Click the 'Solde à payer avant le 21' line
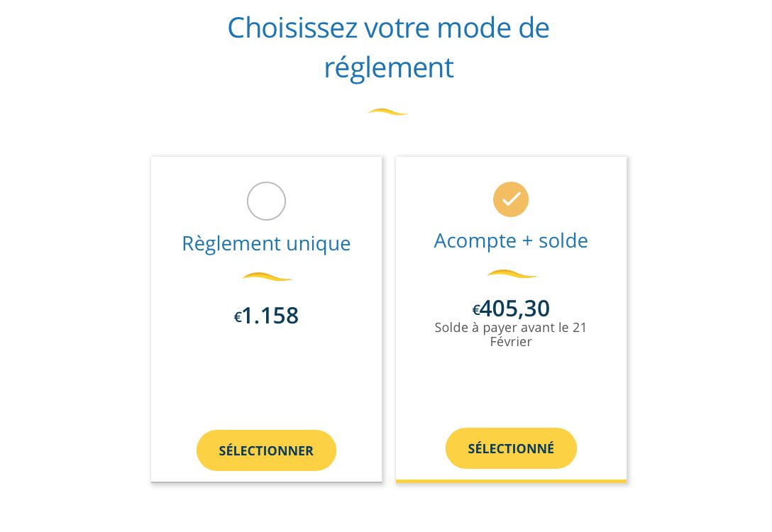 click(511, 328)
